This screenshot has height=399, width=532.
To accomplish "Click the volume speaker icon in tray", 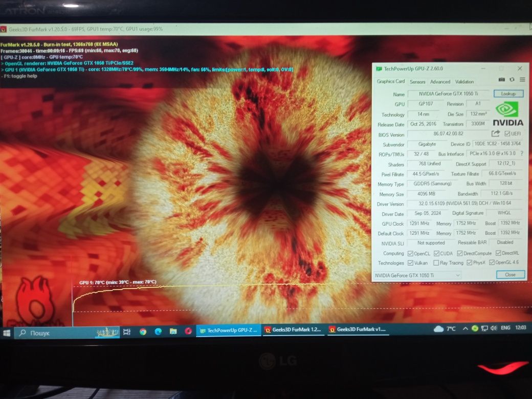I will 494,328.
